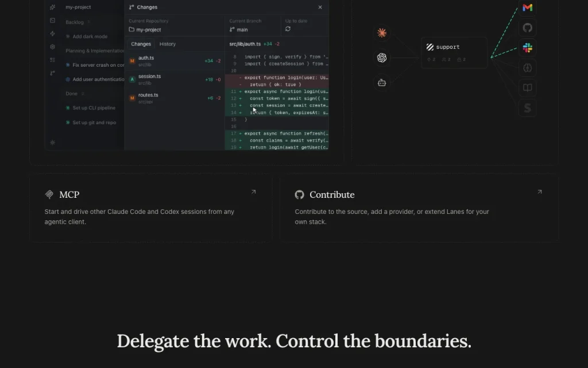Select the session.ts changed file
588x368 pixels.
click(175, 79)
